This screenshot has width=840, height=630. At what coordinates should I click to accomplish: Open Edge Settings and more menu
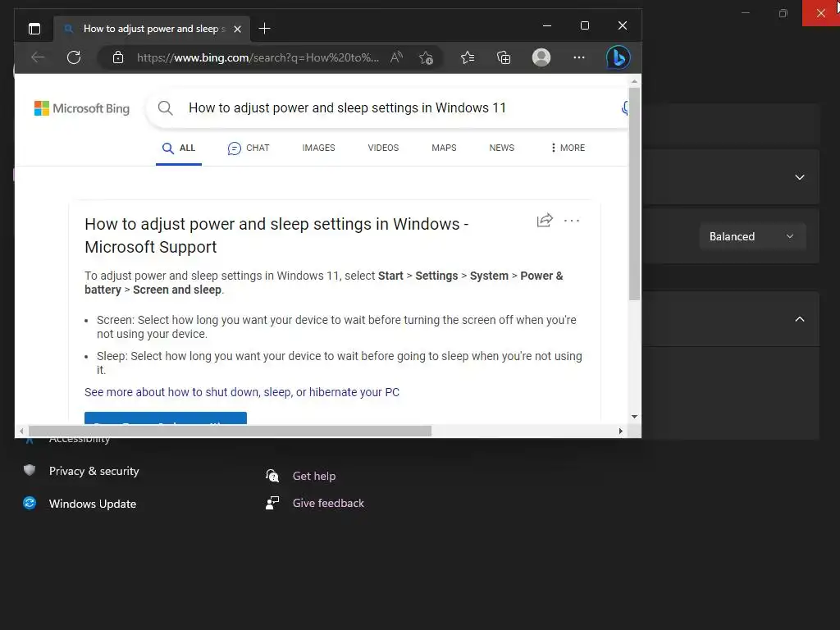[x=579, y=57]
